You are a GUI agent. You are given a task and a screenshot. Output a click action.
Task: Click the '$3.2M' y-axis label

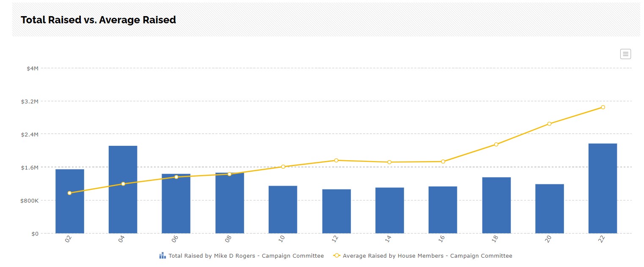30,102
